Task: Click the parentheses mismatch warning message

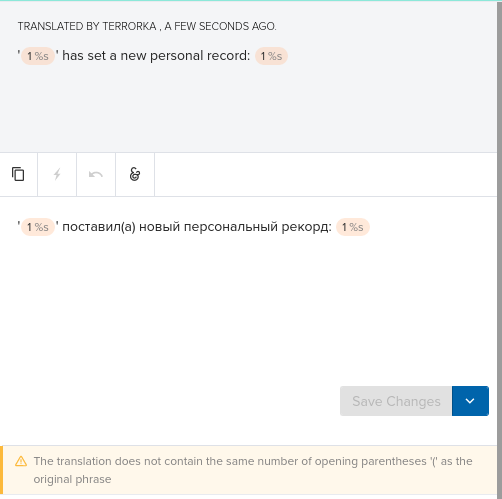Action: pos(253,470)
